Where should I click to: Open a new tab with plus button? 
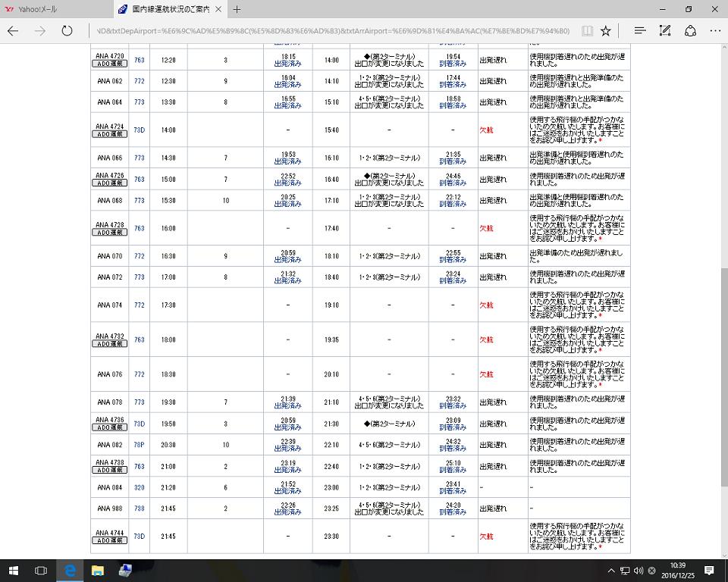pyautogui.click(x=237, y=9)
